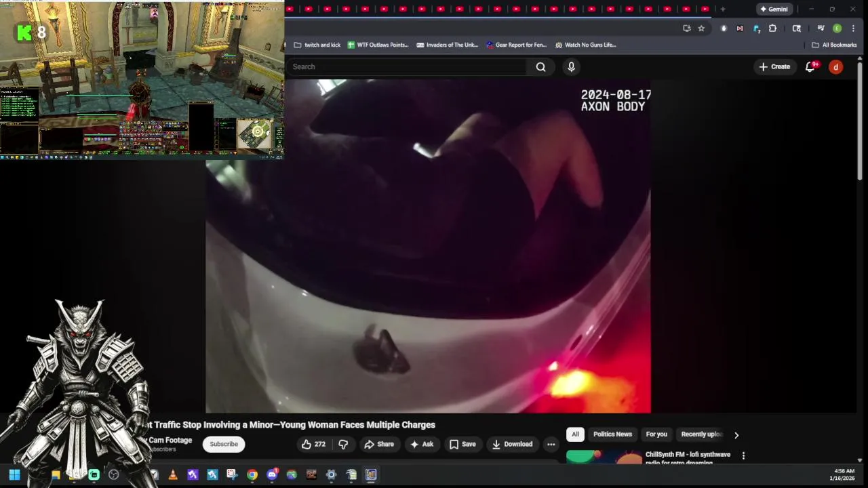Open the tab search icon in Chrome toolbar
The height and width of the screenshot is (488, 868).
click(x=797, y=28)
